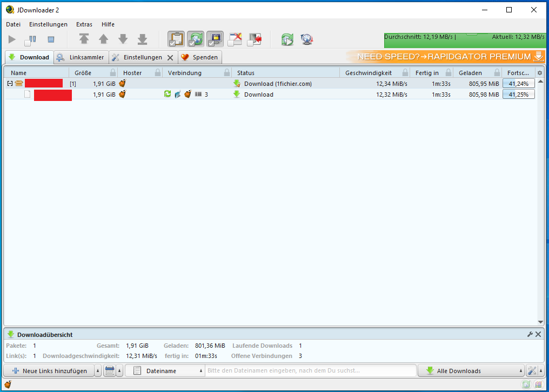
Task: Open the Datei menu
Action: coord(14,24)
